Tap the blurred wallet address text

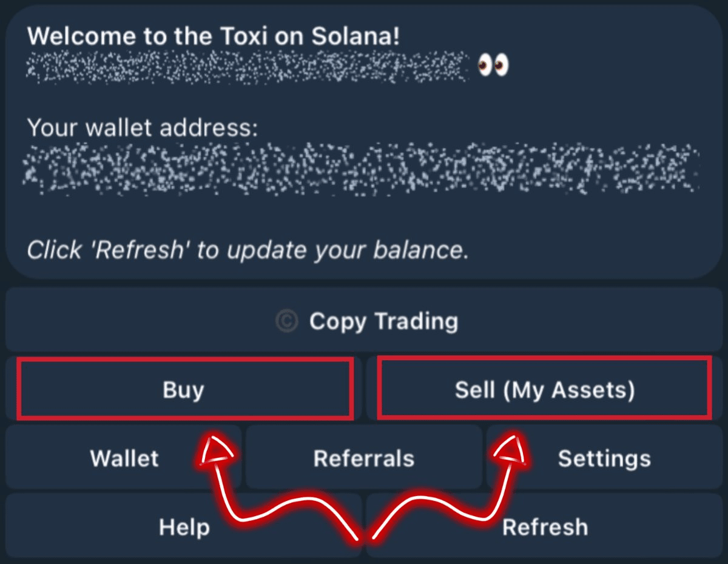click(x=361, y=167)
